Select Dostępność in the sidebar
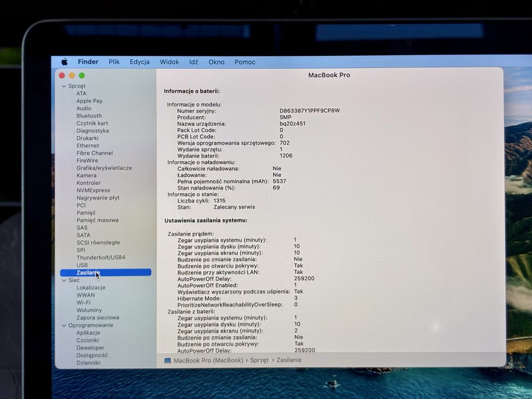 tap(92, 355)
